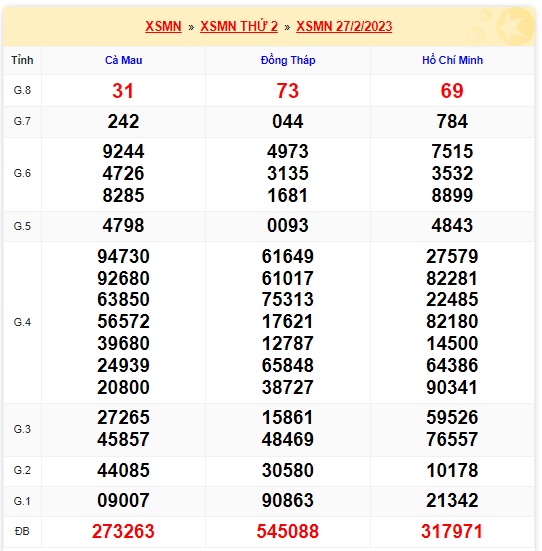This screenshot has width=542, height=551.
Task: Click the Cà Mau province header
Action: click(x=123, y=60)
